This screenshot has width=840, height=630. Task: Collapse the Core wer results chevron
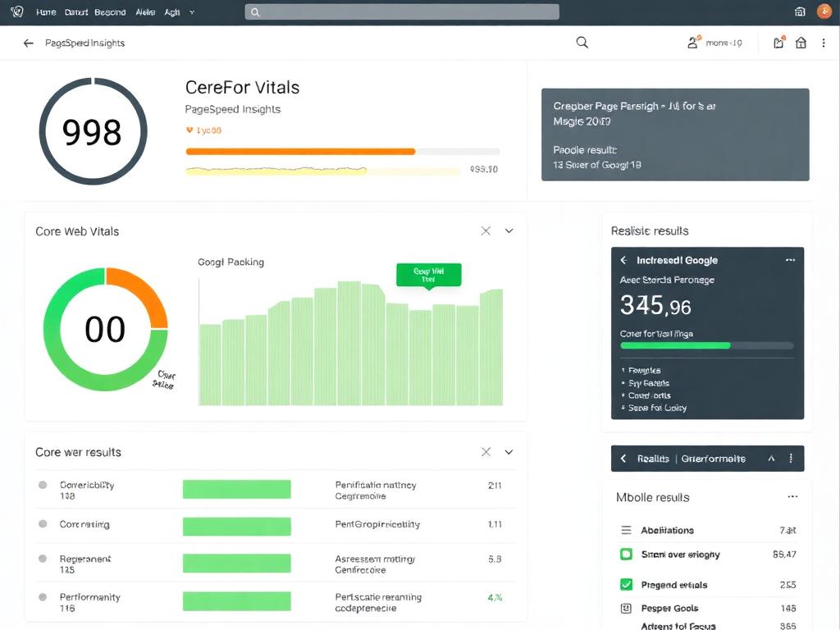(x=509, y=452)
